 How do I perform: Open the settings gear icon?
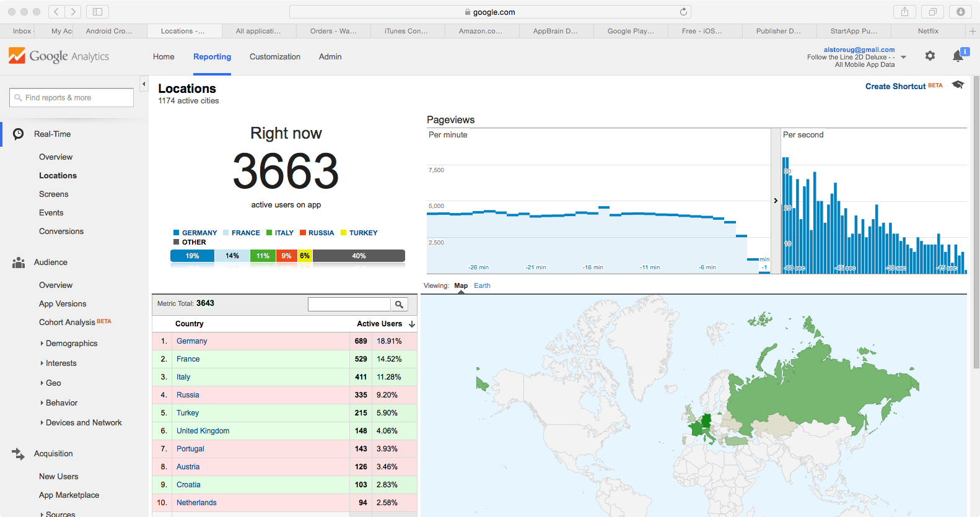930,56
